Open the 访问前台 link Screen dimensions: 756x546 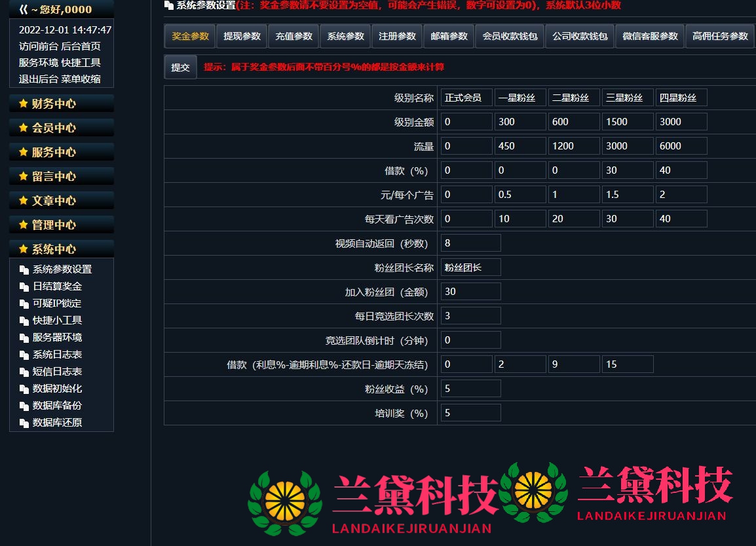[x=38, y=47]
